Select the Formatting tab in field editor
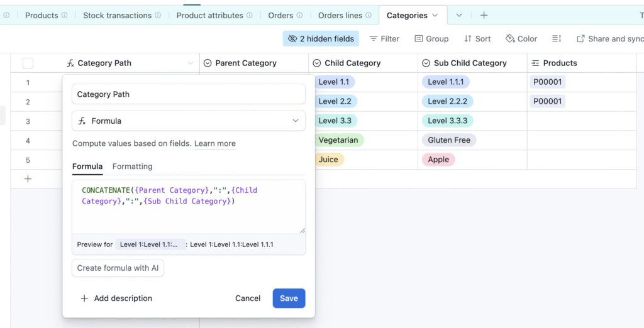 coord(132,167)
